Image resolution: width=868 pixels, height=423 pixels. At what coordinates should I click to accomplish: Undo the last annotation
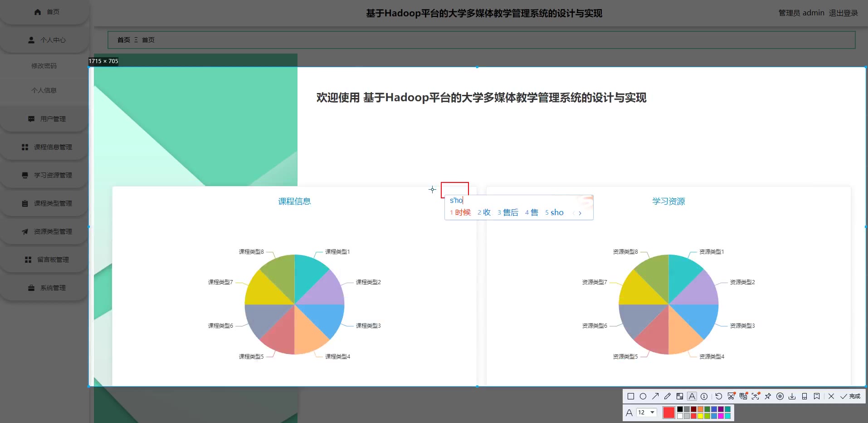click(719, 396)
